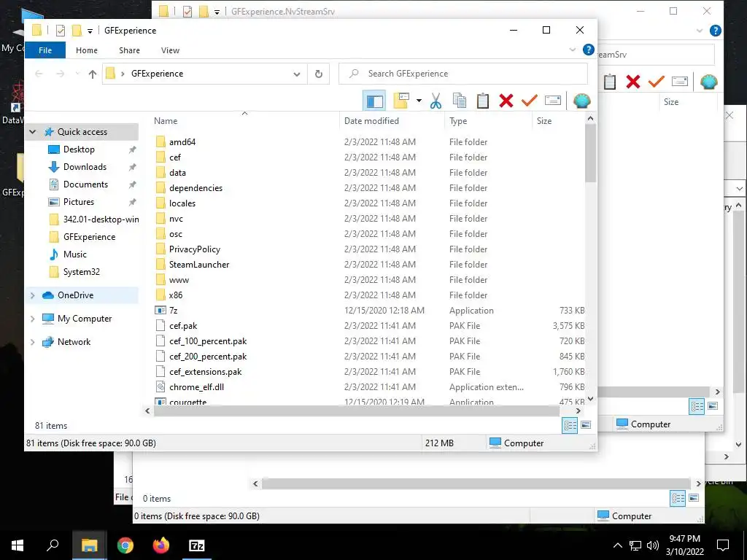Switch to details view in NvStreamSrv window
747x560 pixels.
click(697, 406)
